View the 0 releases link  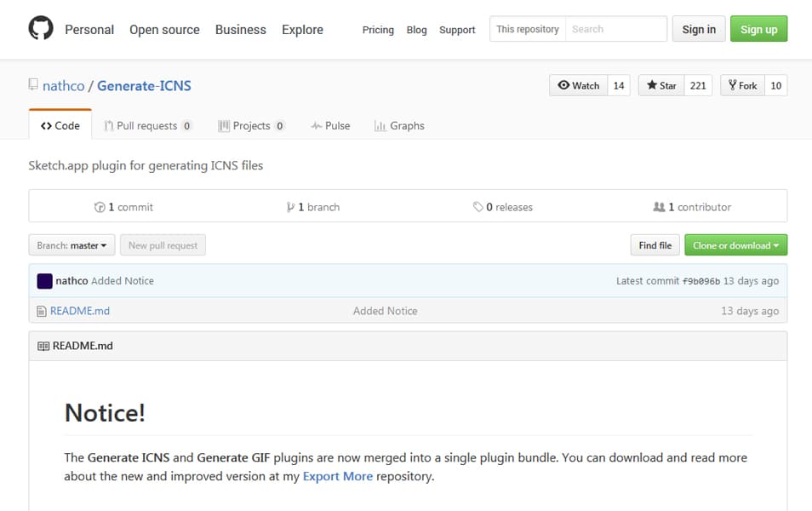tap(503, 207)
